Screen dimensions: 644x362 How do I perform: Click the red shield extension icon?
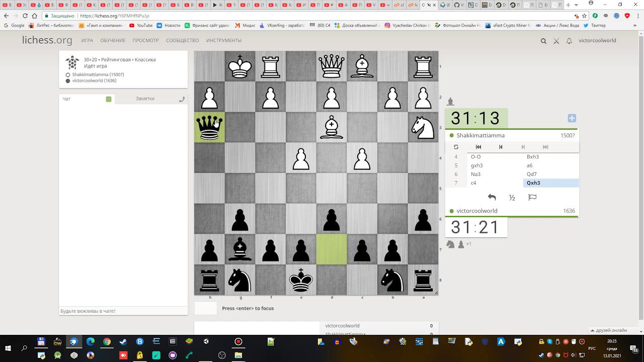pyautogui.click(x=627, y=16)
